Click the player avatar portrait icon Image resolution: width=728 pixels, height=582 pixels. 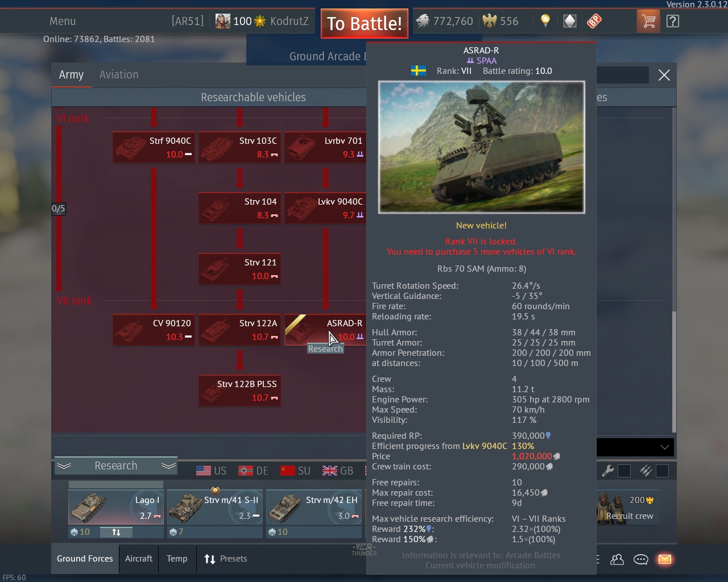[x=223, y=22]
